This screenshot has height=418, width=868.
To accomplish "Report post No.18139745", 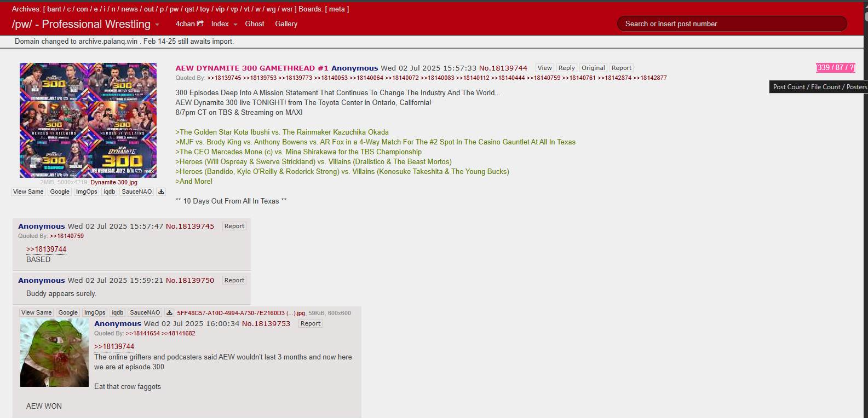I will 234,226.
